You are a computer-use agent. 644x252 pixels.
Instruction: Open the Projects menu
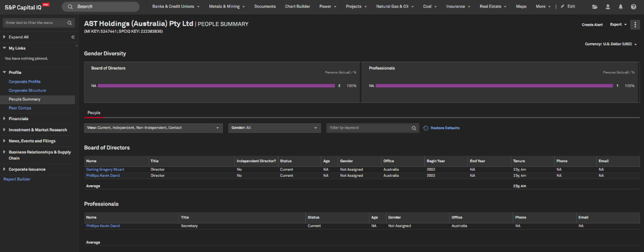(356, 7)
